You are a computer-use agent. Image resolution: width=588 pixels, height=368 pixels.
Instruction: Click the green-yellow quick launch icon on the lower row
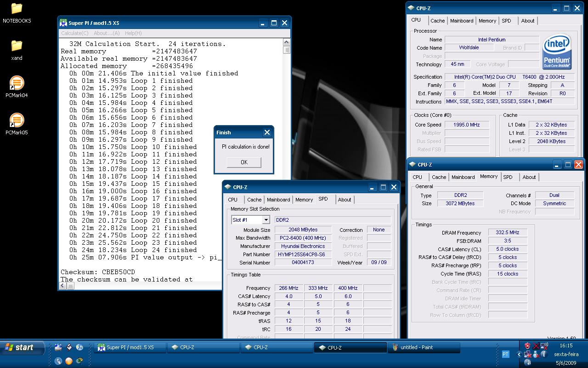pyautogui.click(x=79, y=361)
